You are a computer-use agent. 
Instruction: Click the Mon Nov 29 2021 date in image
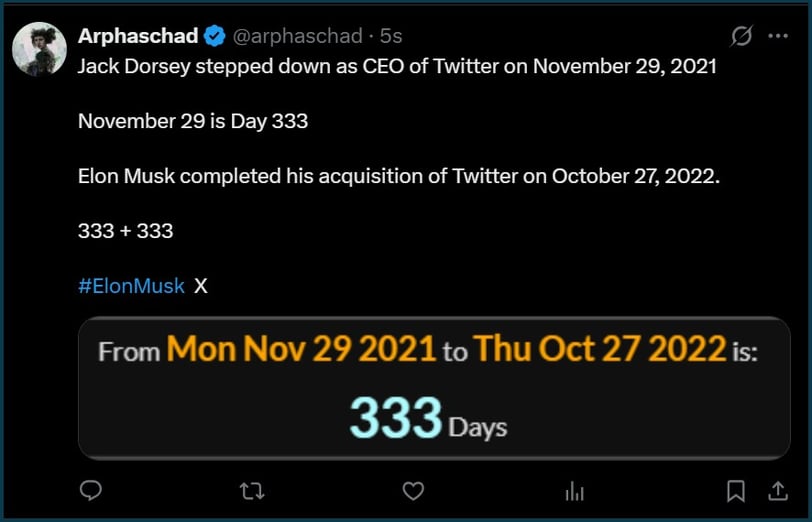click(301, 349)
